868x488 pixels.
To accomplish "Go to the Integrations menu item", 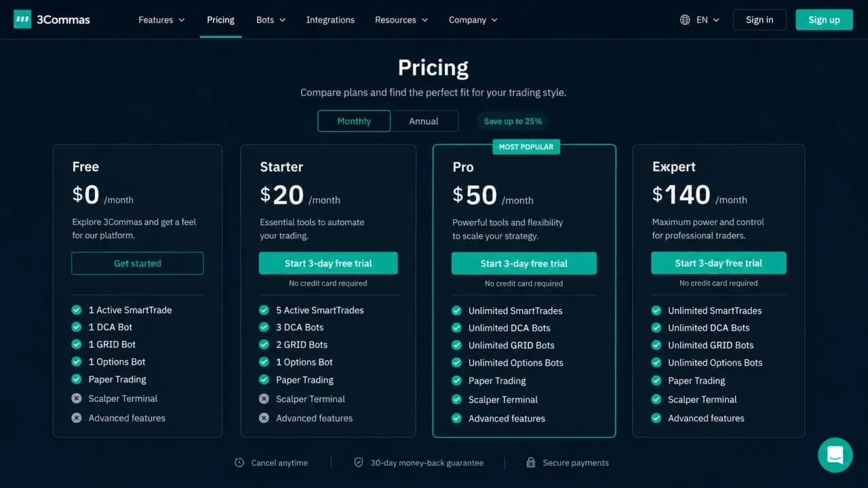I will 330,20.
